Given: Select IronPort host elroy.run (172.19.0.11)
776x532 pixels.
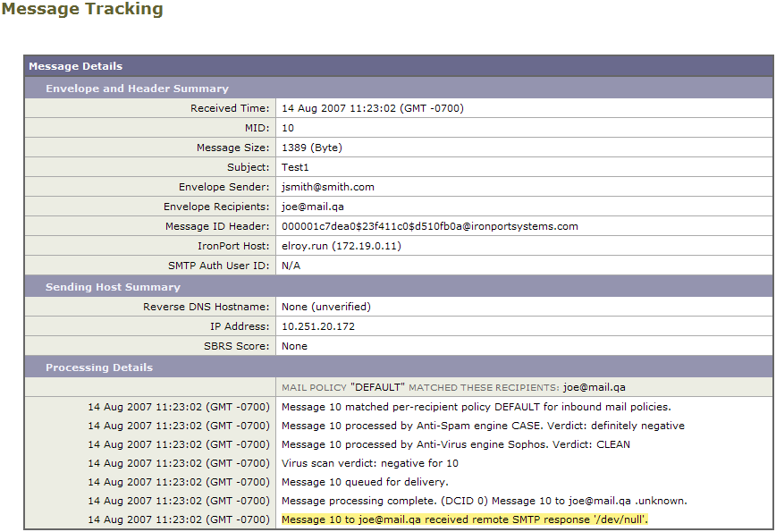Looking at the screenshot, I should (342, 246).
